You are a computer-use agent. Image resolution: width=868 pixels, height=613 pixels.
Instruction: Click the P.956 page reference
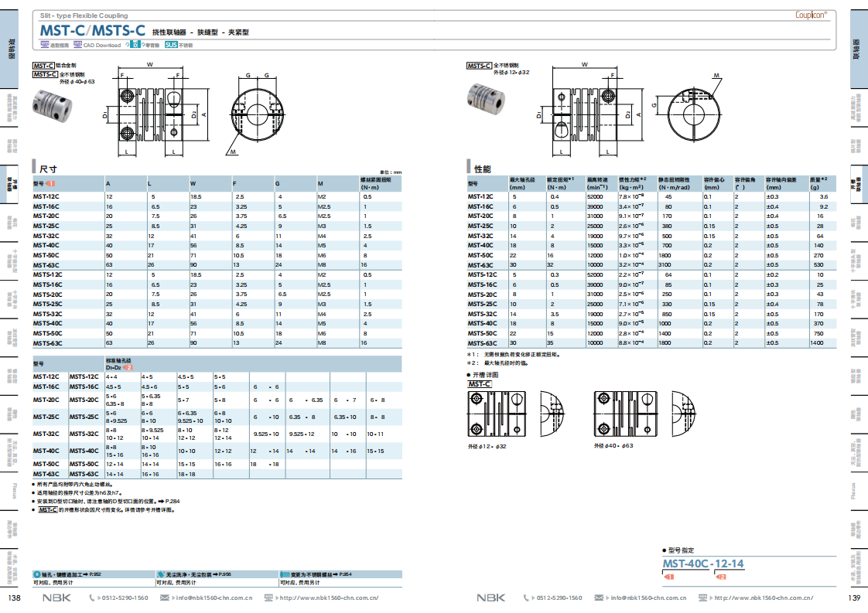click(225, 574)
